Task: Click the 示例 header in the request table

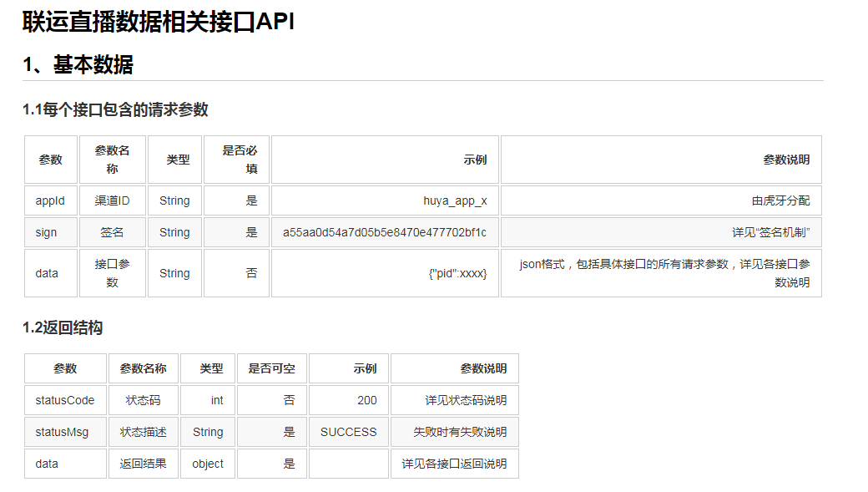Action: [386, 160]
